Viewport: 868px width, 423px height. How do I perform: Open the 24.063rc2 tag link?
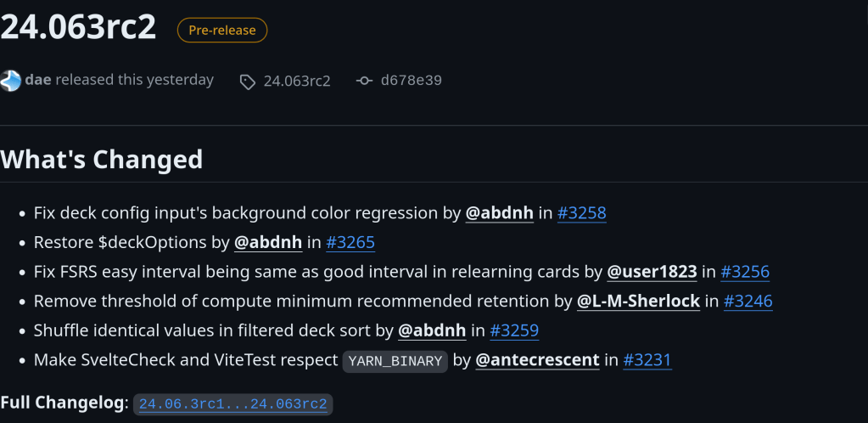[296, 82]
